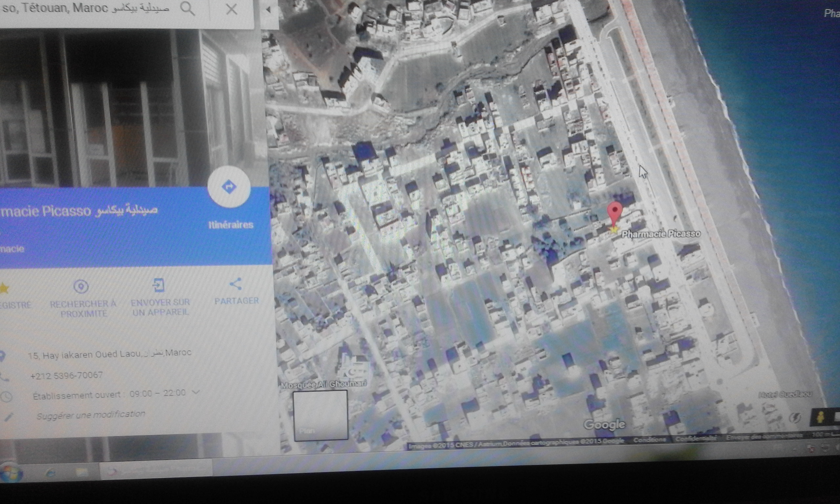The height and width of the screenshot is (504, 840).
Task: Click the Mosquée Ali Ghoumari label
Action: 324,385
